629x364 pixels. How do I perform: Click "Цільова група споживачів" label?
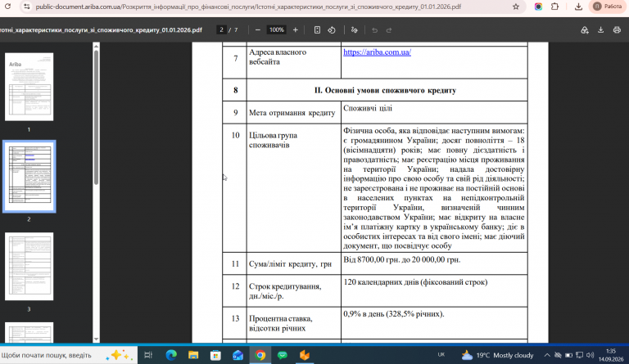[274, 140]
